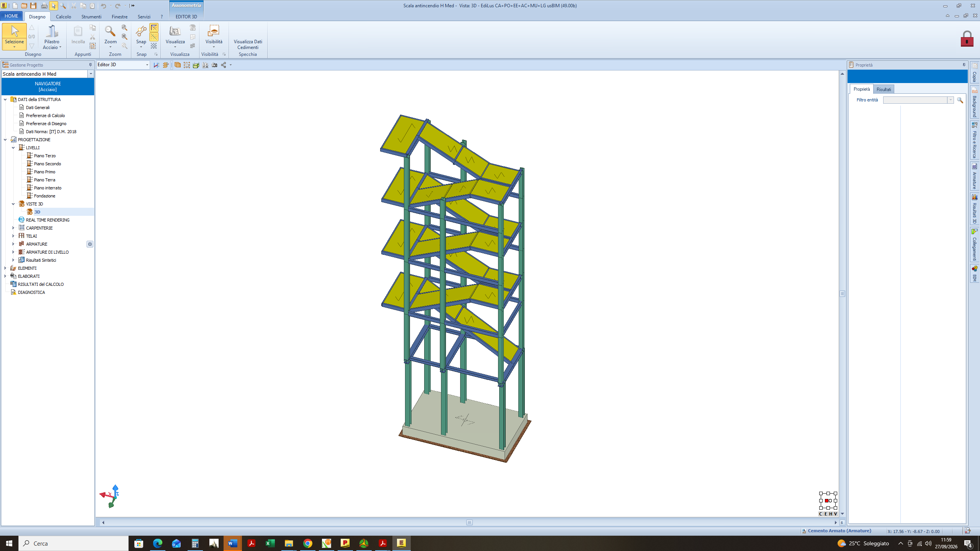The image size is (980, 551).
Task: Click the camera snapshot icon in 3D toolbar
Action: (214, 65)
